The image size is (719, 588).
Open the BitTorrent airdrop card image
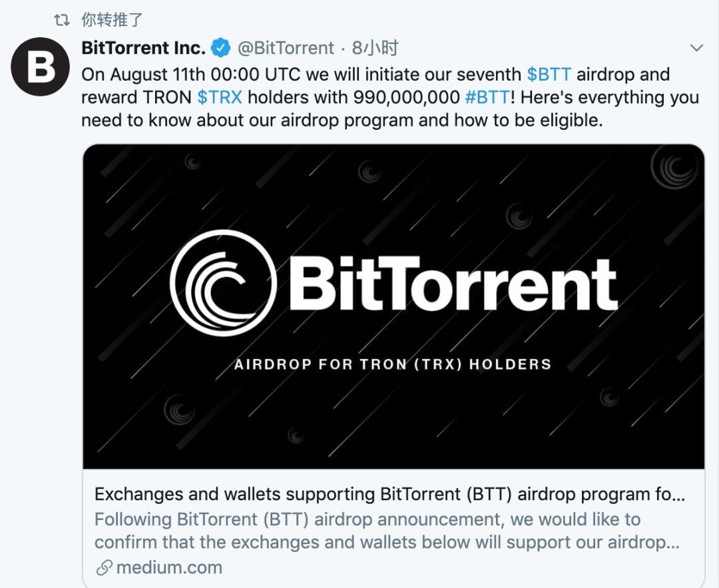393,306
